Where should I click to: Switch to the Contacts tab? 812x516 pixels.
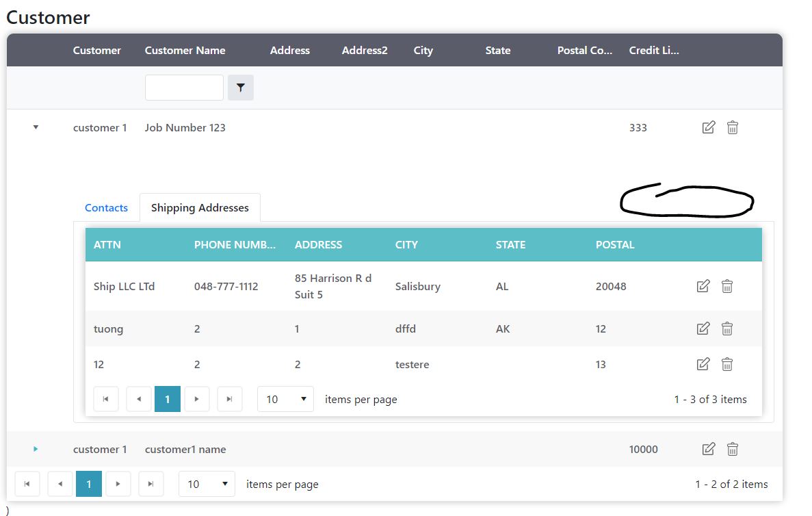[106, 208]
